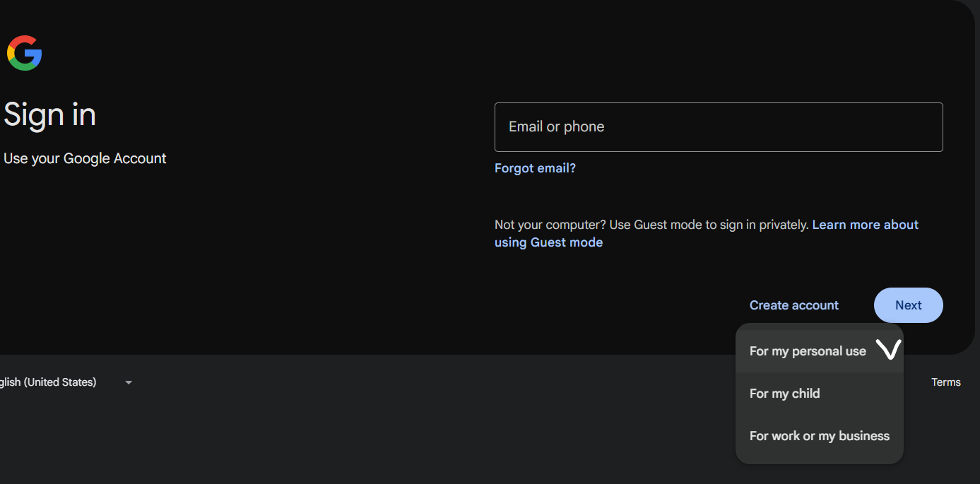Select For my personal use

pyautogui.click(x=808, y=351)
